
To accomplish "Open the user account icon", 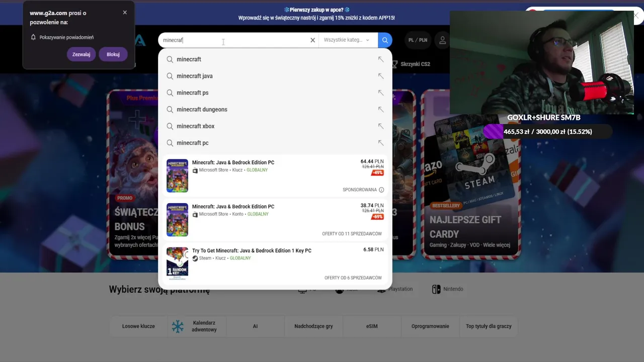I will [x=443, y=40].
